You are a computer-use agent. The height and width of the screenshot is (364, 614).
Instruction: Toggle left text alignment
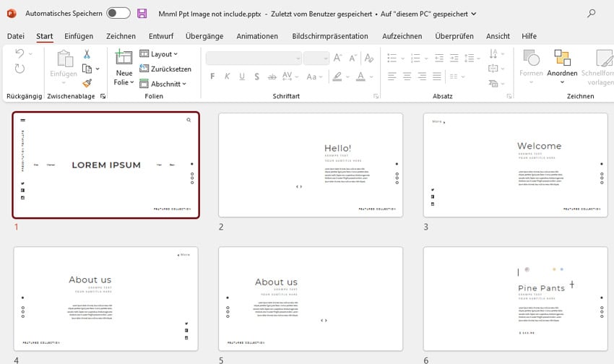tap(392, 77)
